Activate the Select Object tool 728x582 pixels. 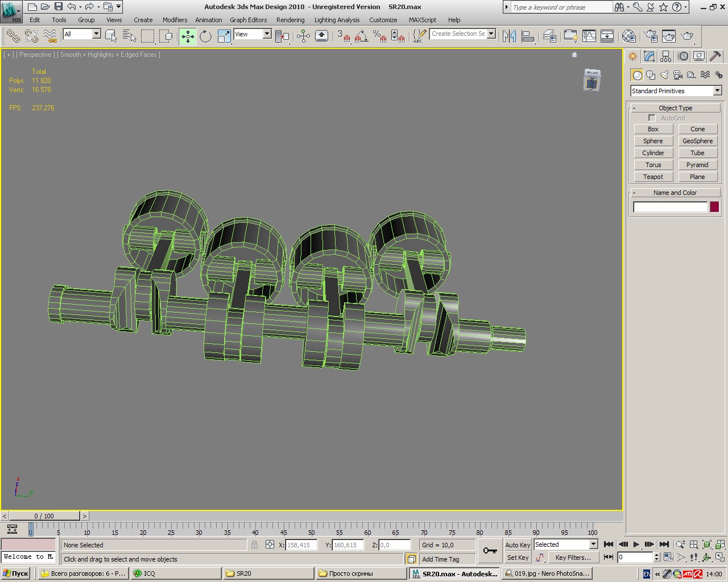[111, 36]
